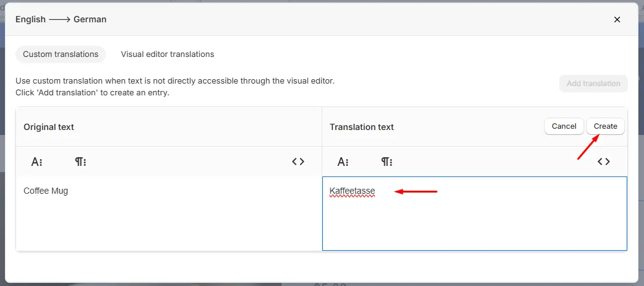The height and width of the screenshot is (286, 644).
Task: Click the German target language label
Action: tap(90, 19)
